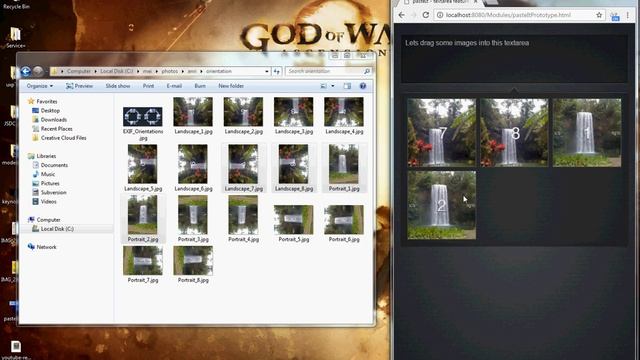
Task: Select Landscape_5.jpg thumbnail
Action: tap(142, 164)
